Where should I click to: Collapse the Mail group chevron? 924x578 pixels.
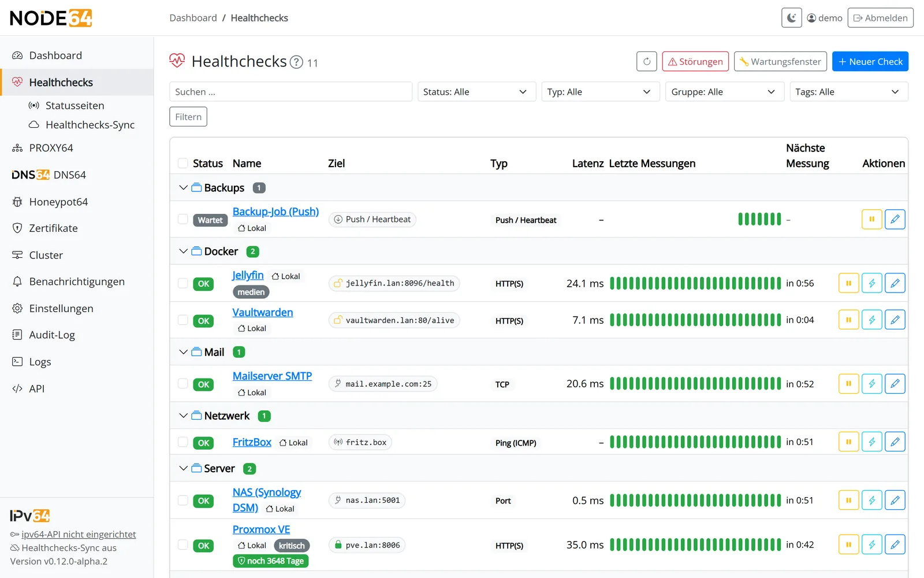(183, 352)
